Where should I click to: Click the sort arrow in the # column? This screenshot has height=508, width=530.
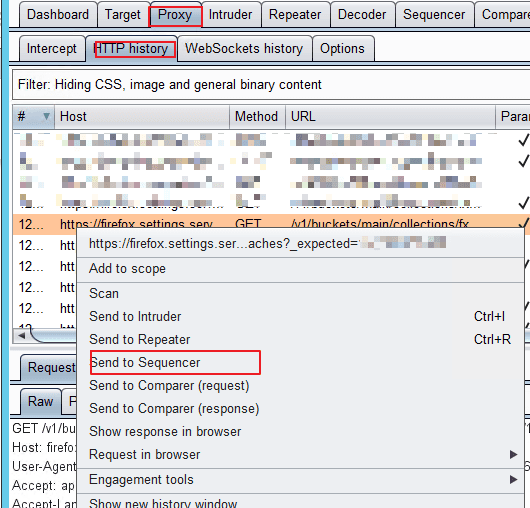[x=47, y=117]
